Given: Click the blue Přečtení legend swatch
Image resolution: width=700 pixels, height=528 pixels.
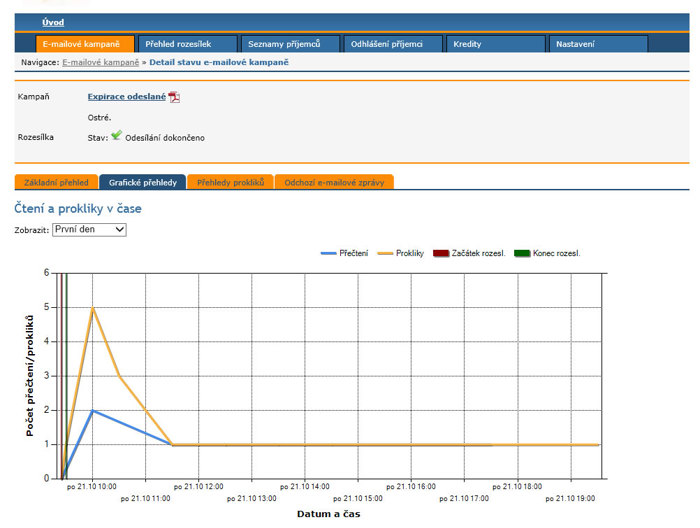Looking at the screenshot, I should 328,254.
